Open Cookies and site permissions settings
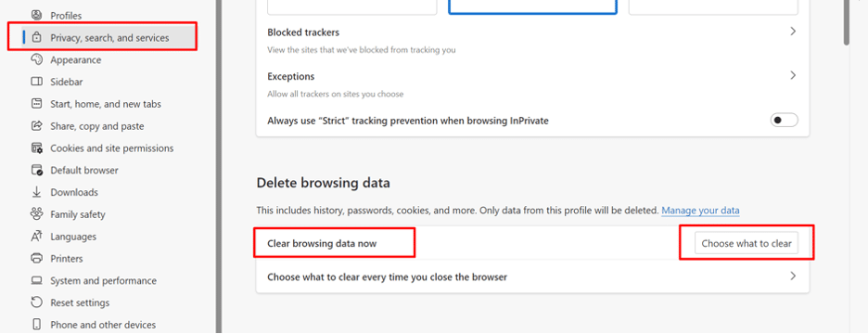This screenshot has height=334, width=868. (x=112, y=148)
